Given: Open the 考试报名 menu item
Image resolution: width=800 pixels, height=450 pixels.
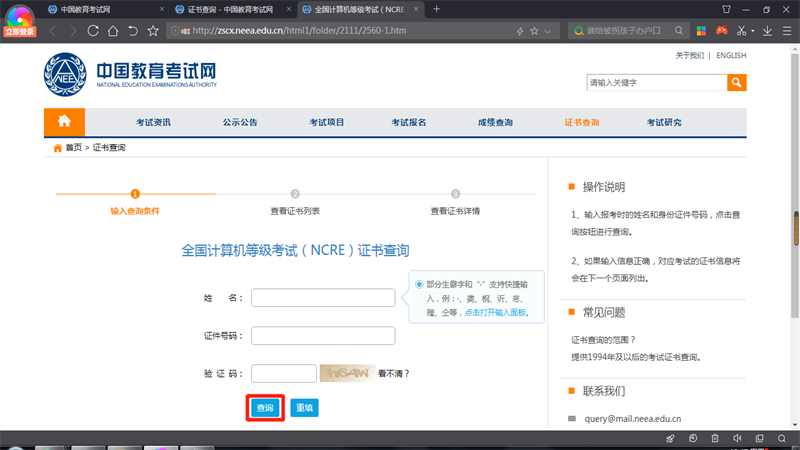Looking at the screenshot, I should coord(409,122).
